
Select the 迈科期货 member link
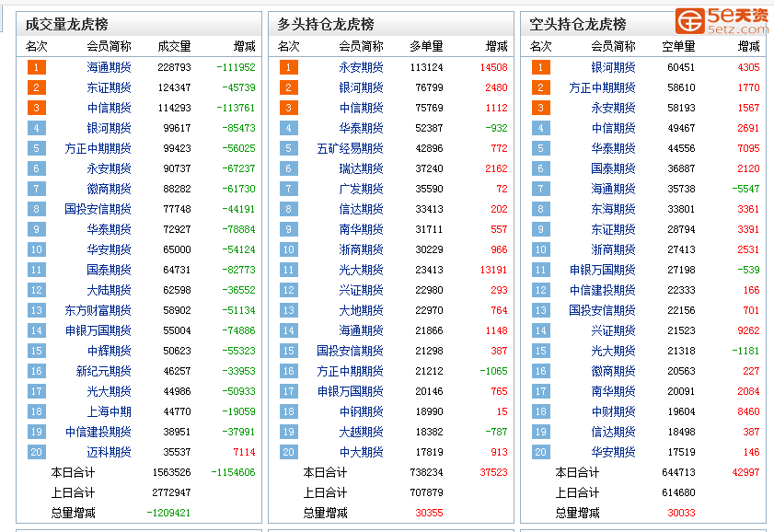click(109, 452)
